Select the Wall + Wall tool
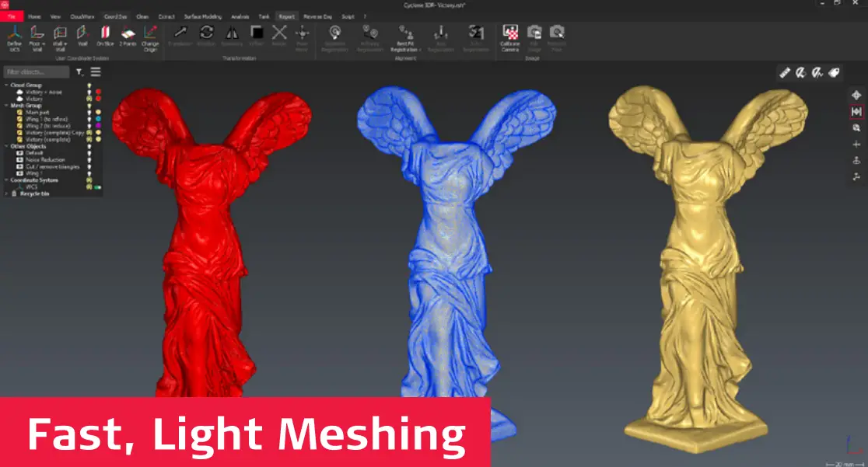868x467 pixels. point(58,37)
